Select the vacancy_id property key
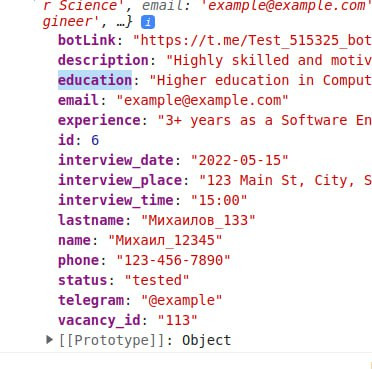The image size is (372, 369). tap(99, 320)
